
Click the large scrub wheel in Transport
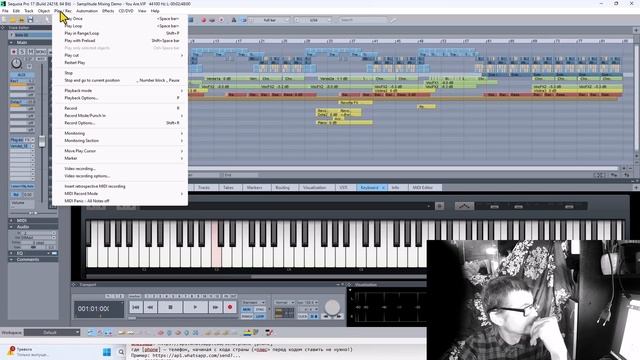pyautogui.click(x=332, y=307)
